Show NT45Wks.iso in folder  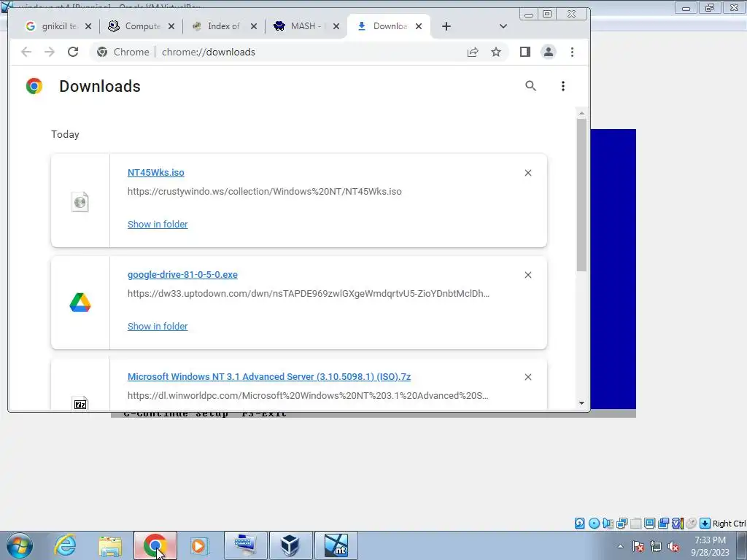coord(158,224)
